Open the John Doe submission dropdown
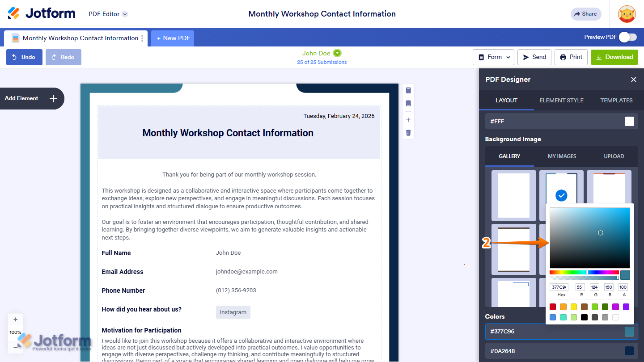This screenshot has width=644, height=362. [x=337, y=53]
